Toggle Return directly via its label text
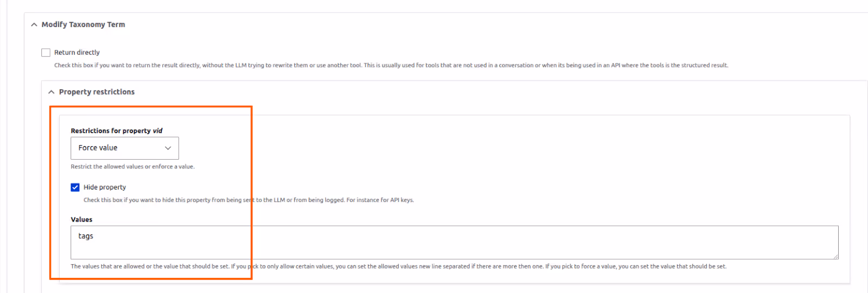Image resolution: width=868 pixels, height=293 pixels. 77,53
